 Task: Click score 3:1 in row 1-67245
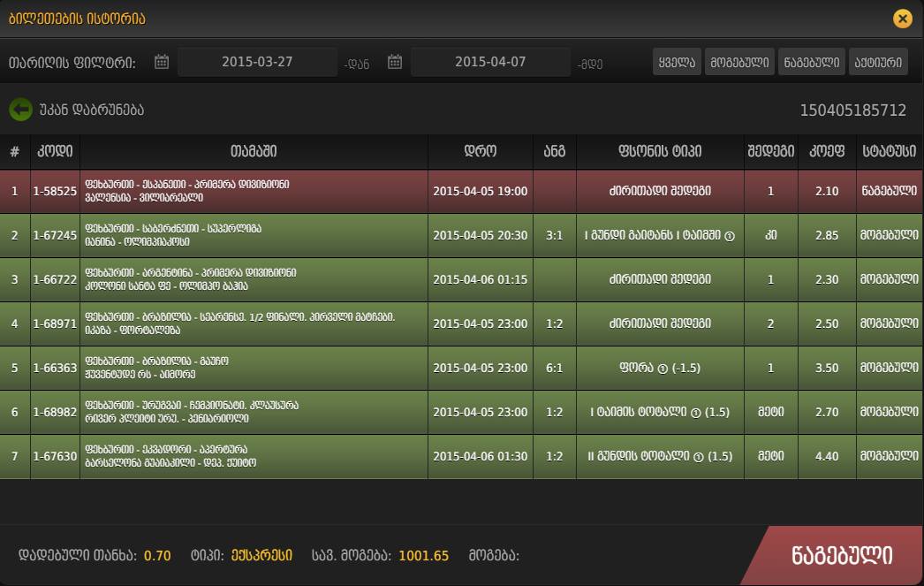[555, 235]
